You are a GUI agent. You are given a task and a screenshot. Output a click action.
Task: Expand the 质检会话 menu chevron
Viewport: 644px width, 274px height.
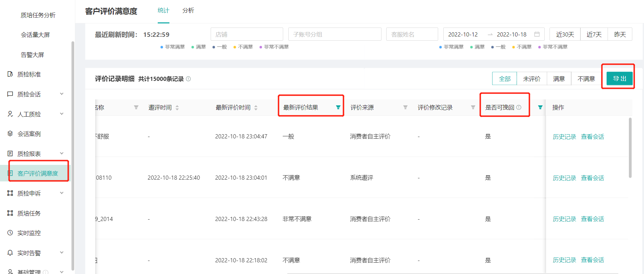(62, 94)
